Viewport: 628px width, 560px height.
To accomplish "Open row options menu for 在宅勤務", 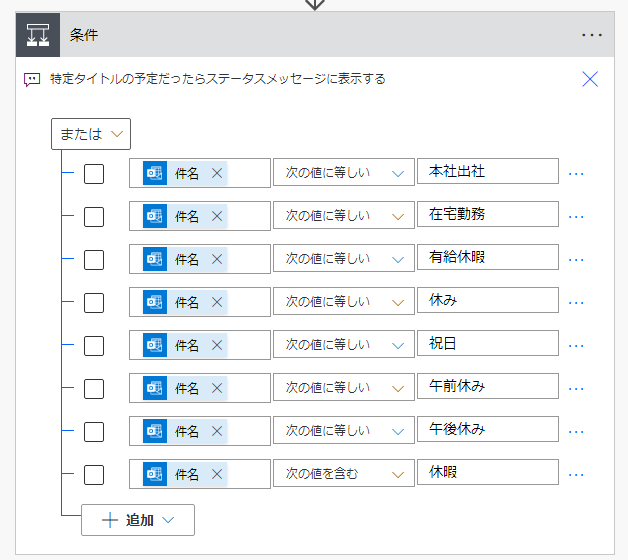I will pyautogui.click(x=576, y=216).
